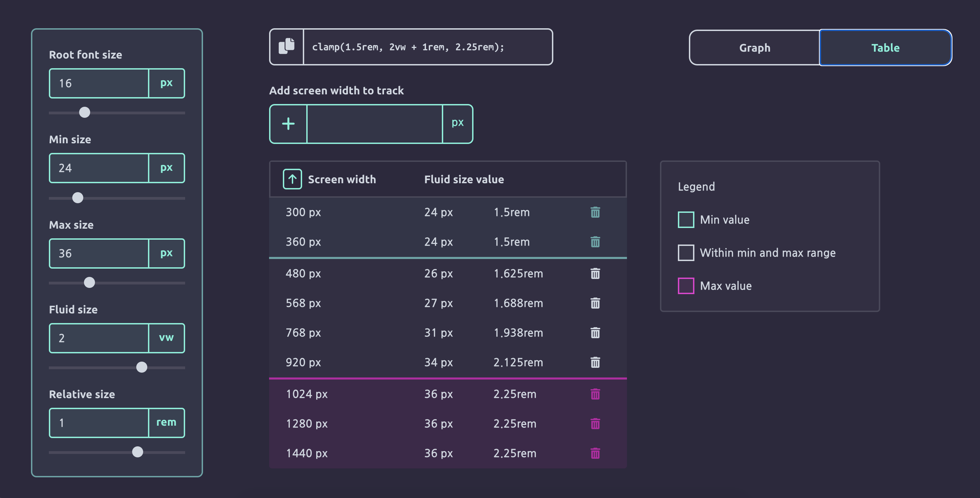The image size is (980, 498).
Task: Click the Root font size slider handle
Action: (x=84, y=112)
